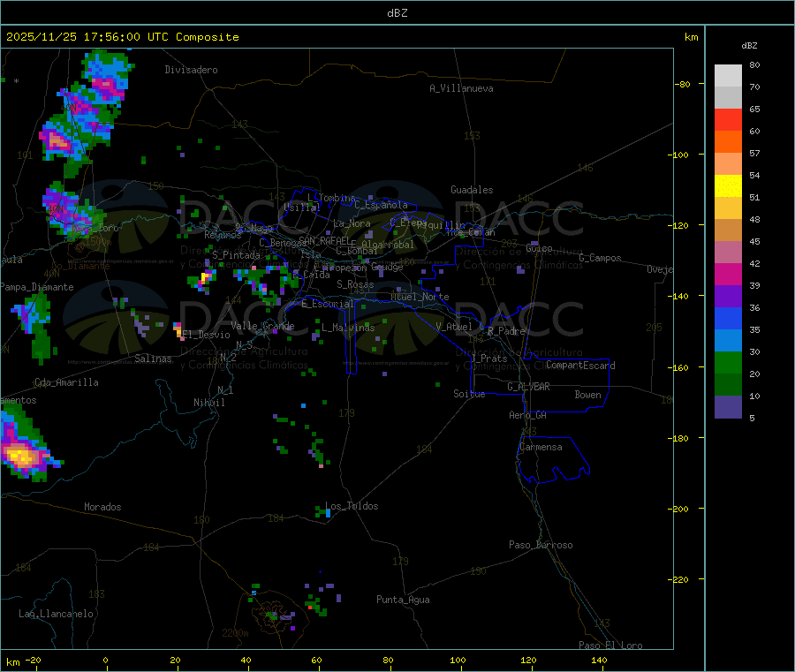
Task: Click the S_Rosas map label
Action: point(355,284)
